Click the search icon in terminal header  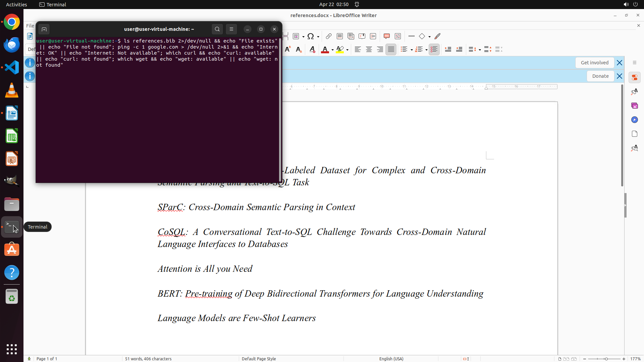click(x=217, y=29)
